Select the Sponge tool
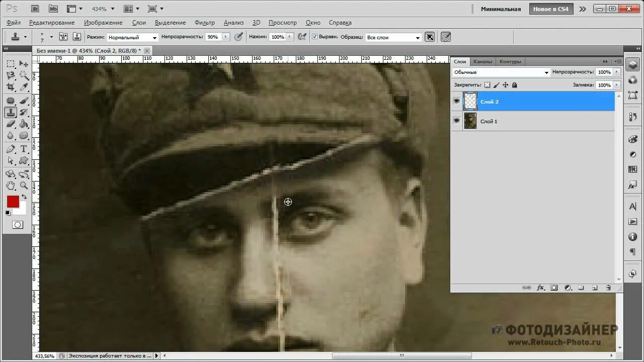 (x=24, y=136)
